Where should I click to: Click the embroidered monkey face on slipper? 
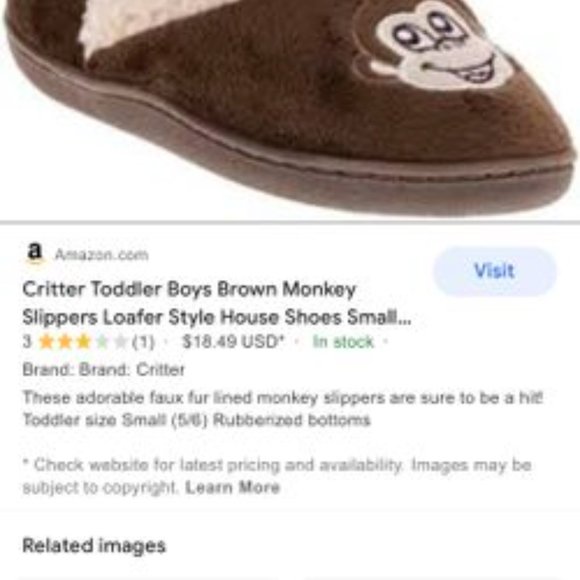pyautogui.click(x=436, y=46)
